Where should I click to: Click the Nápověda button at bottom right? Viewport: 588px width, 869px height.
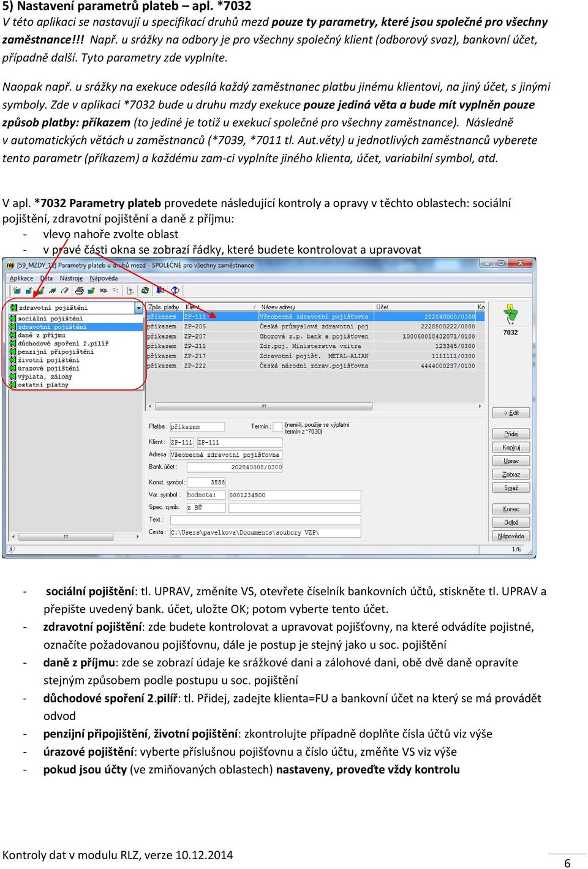[511, 535]
